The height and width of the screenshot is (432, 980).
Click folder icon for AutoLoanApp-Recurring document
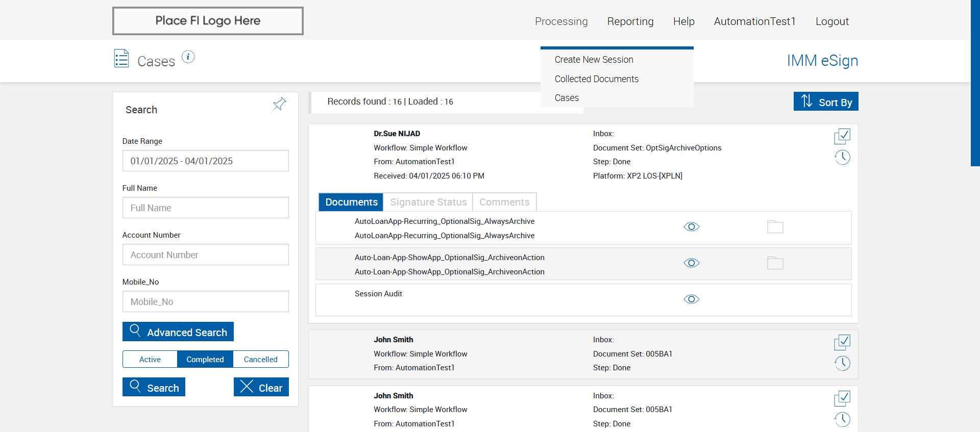[775, 227]
